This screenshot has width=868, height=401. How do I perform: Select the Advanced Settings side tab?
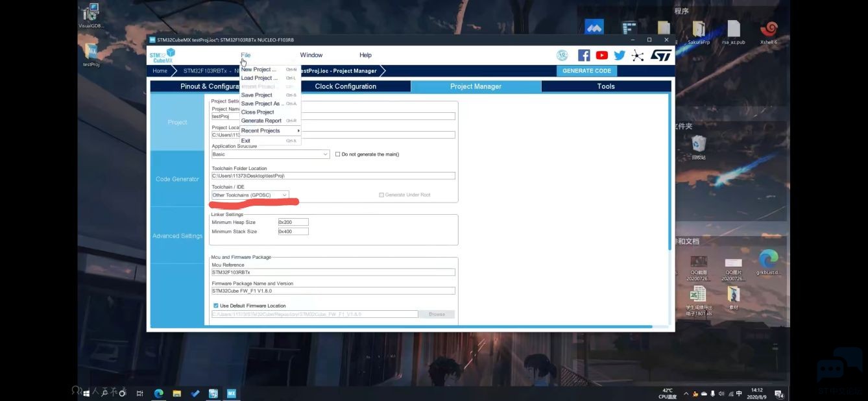(x=177, y=236)
